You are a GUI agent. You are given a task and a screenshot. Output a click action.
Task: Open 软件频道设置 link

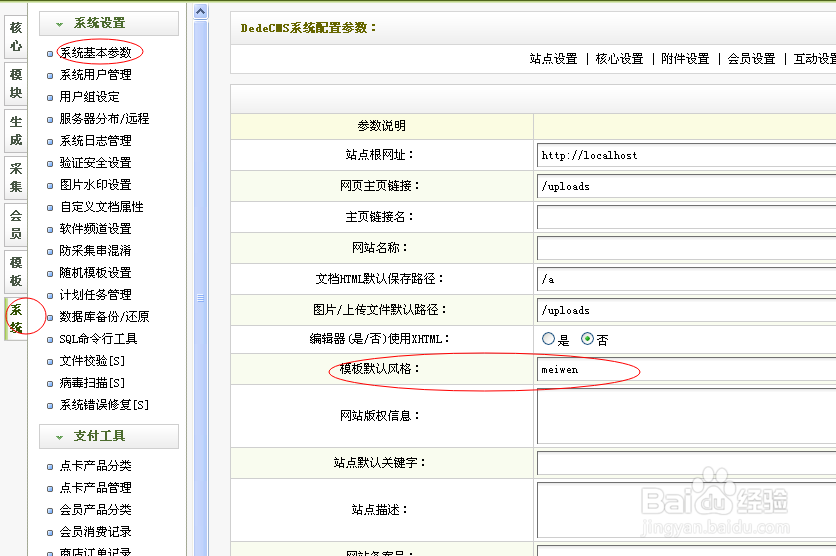coord(95,229)
